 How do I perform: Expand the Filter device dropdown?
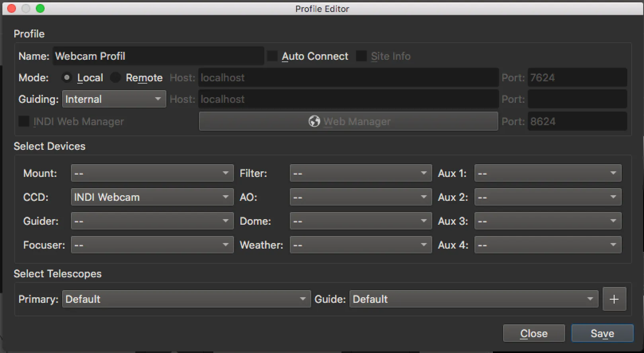pyautogui.click(x=361, y=173)
